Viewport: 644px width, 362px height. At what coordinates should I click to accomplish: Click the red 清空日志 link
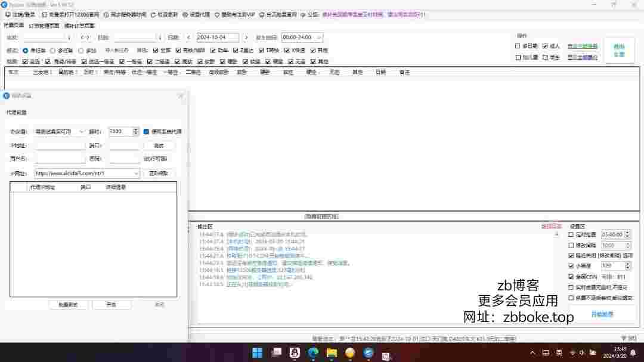(x=551, y=227)
